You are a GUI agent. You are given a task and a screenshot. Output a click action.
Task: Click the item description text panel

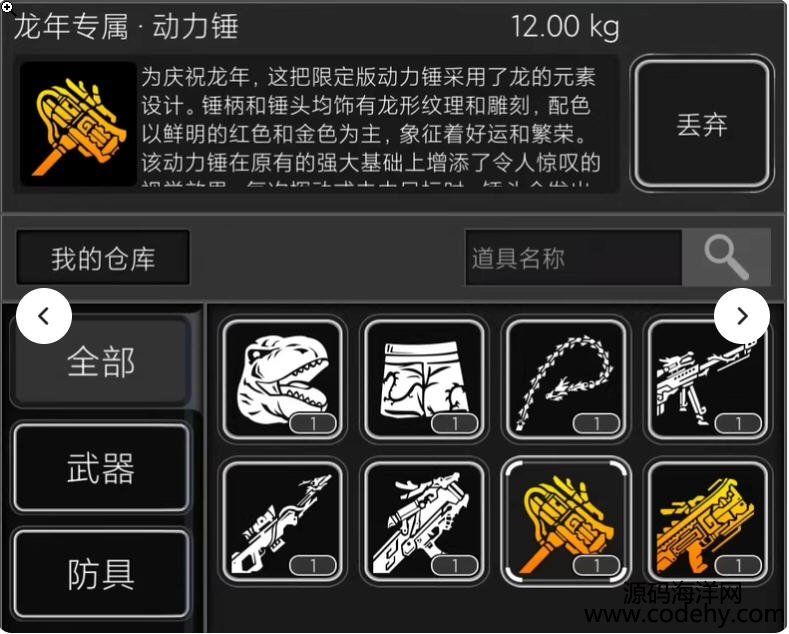point(378,124)
